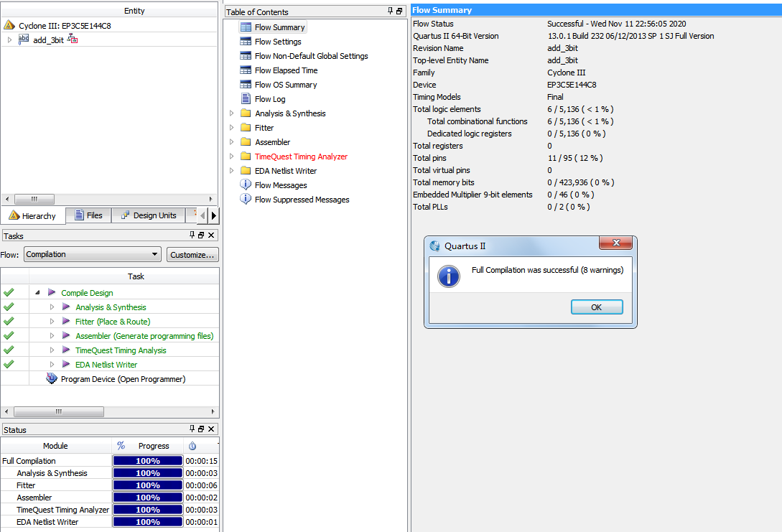This screenshot has height=532, width=782.
Task: Click the Flow OS Summary table icon
Action: point(246,85)
